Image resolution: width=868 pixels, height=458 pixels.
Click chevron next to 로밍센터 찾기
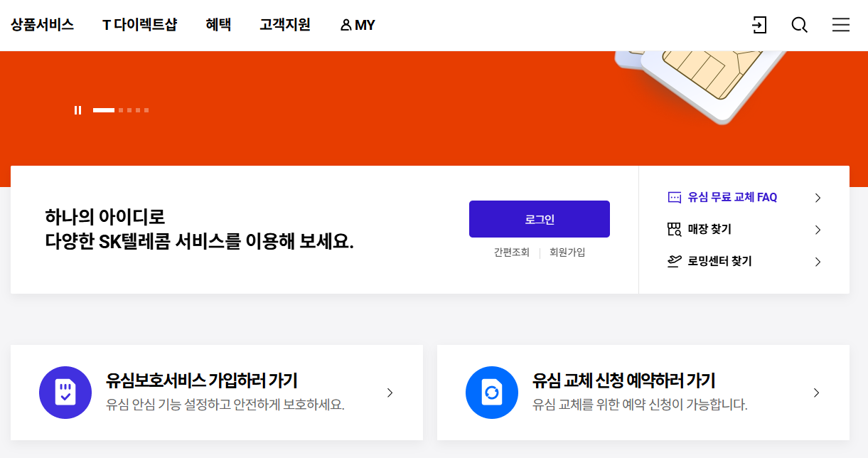pyautogui.click(x=818, y=262)
